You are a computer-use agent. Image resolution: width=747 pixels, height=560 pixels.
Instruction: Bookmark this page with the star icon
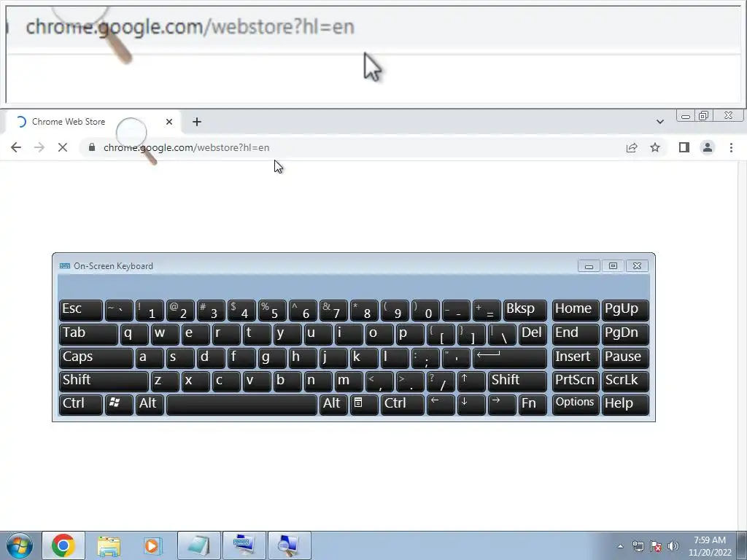coord(655,147)
